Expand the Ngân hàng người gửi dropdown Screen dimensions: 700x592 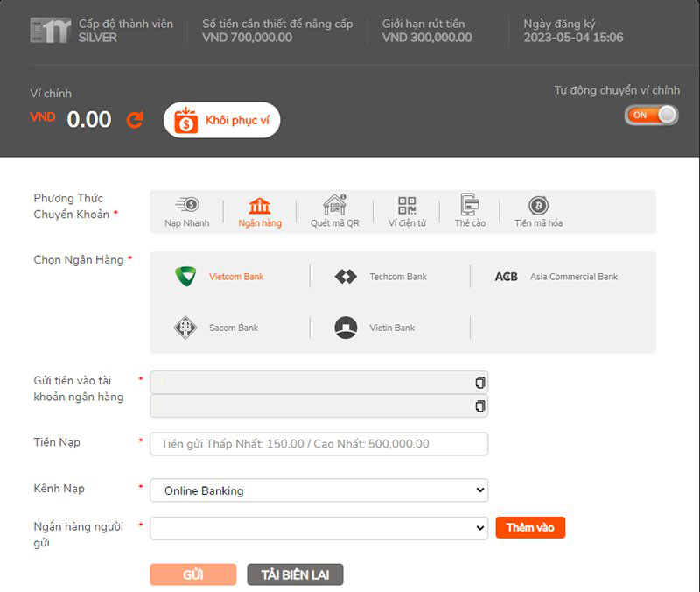(318, 528)
